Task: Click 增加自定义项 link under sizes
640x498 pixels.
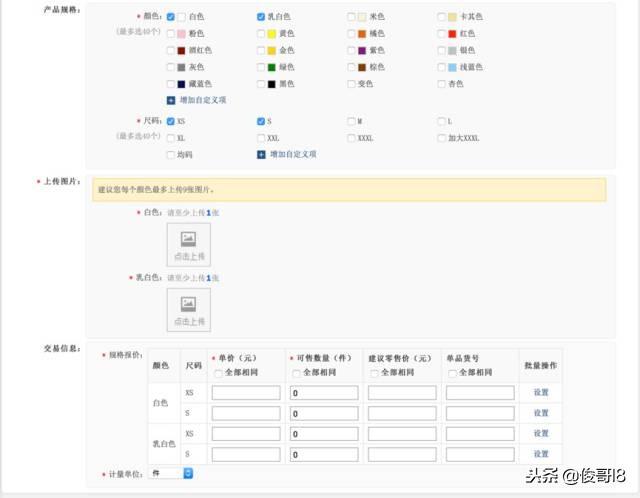Action: pyautogui.click(x=293, y=154)
